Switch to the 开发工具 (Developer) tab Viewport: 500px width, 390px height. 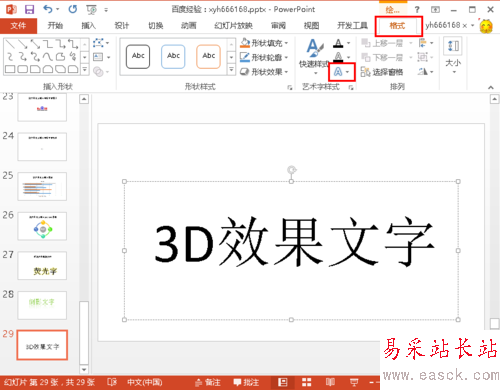(352, 26)
